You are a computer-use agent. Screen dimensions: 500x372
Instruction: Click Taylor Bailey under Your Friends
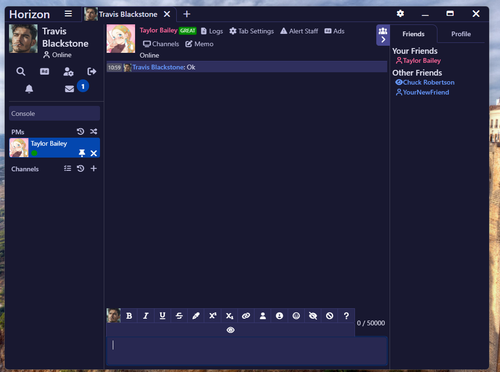(422, 61)
